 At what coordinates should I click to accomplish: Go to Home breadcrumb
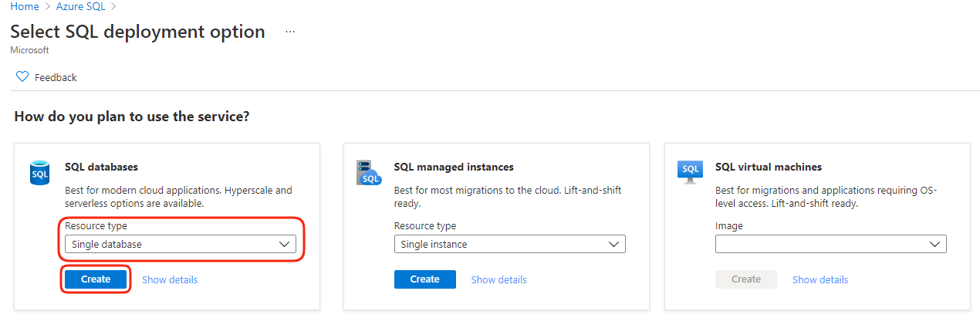pyautogui.click(x=25, y=6)
